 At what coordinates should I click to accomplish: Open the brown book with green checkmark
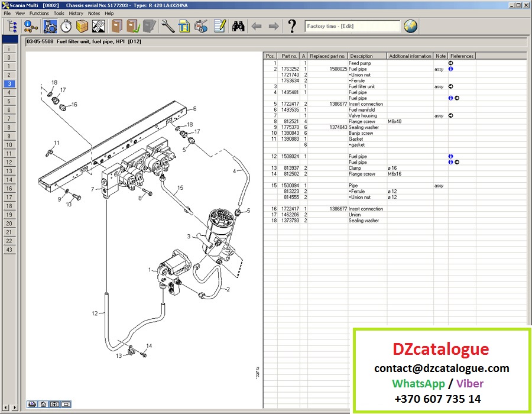click(132, 26)
